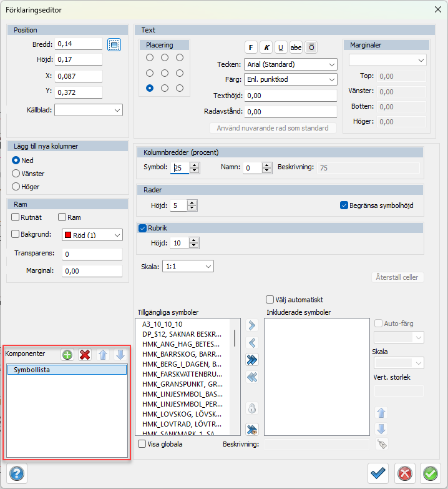The width and height of the screenshot is (448, 489).
Task: Cancel with the red X button
Action: click(405, 473)
